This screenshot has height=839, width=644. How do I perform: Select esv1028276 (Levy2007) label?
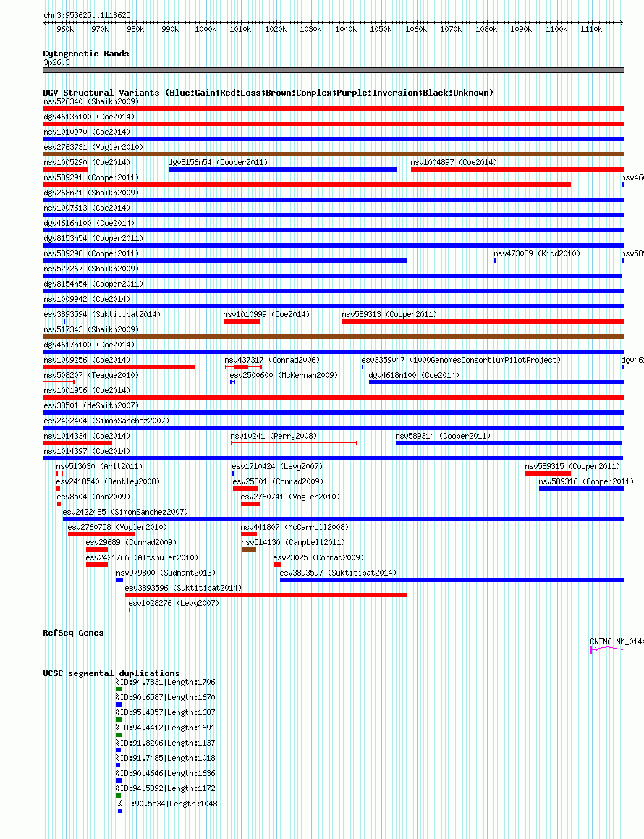174,604
